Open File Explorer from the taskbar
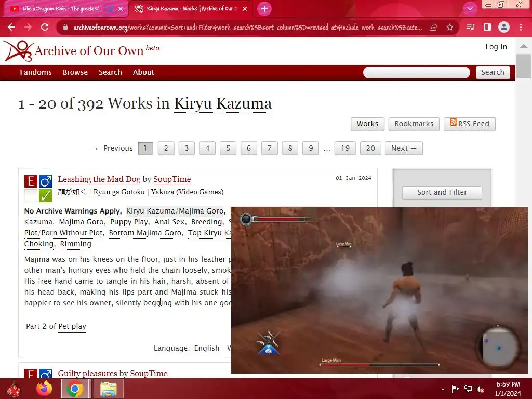532x399 pixels. (x=108, y=389)
